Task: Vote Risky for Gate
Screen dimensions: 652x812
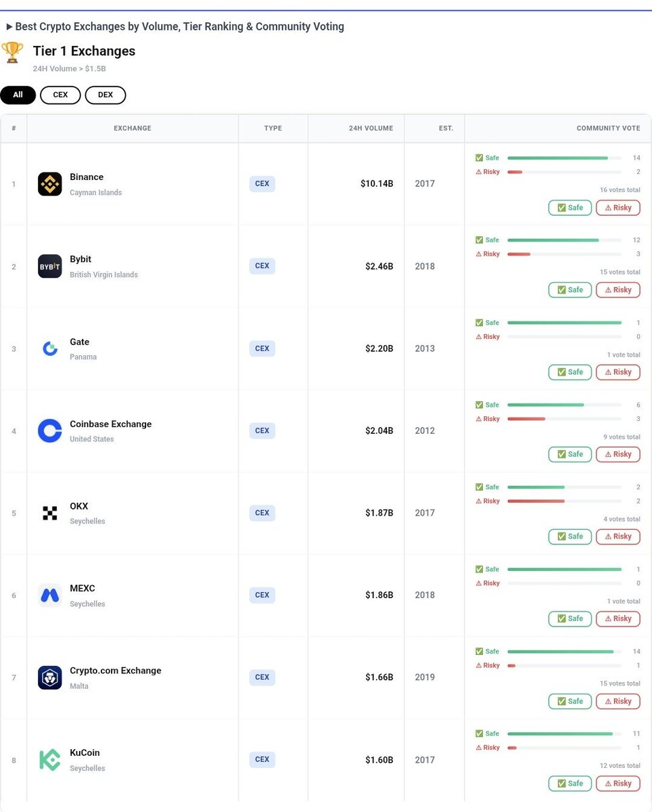Action: click(x=618, y=372)
